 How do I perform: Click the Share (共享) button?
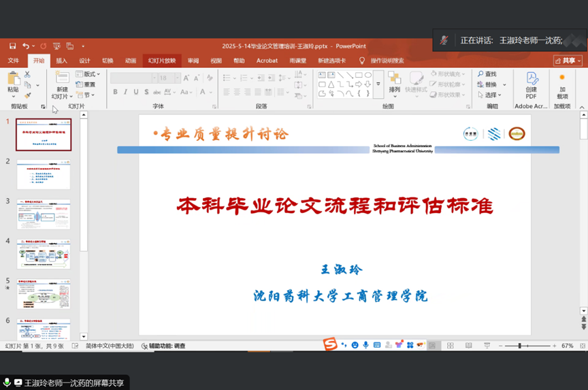click(568, 61)
